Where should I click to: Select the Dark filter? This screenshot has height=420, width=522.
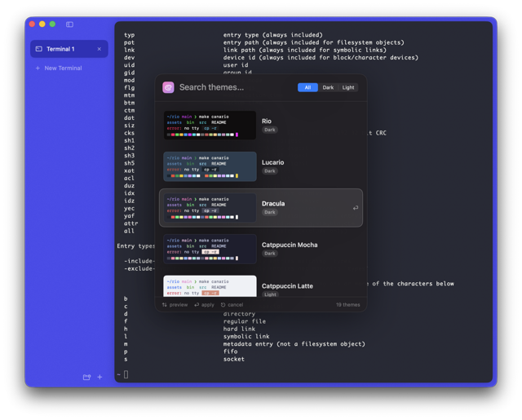pyautogui.click(x=328, y=87)
